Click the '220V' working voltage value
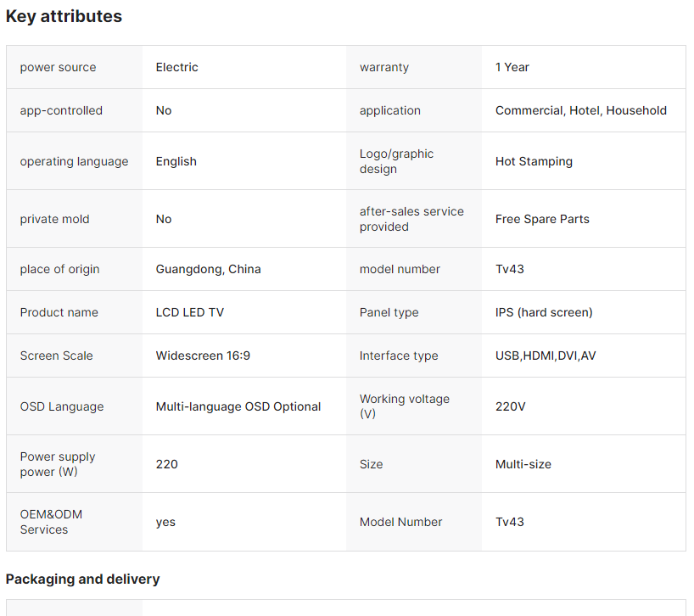 (510, 406)
